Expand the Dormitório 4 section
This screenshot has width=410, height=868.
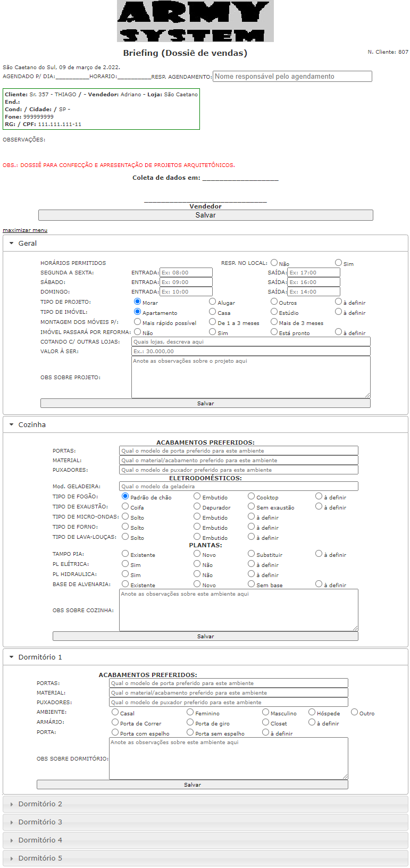205,840
